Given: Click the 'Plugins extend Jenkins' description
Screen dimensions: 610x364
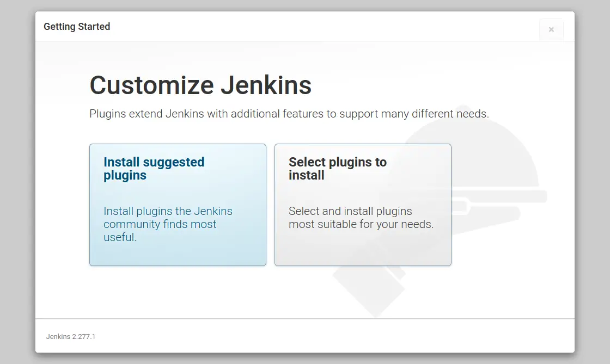Looking at the screenshot, I should [x=289, y=114].
